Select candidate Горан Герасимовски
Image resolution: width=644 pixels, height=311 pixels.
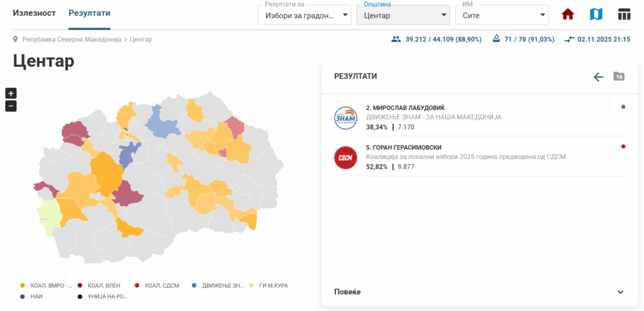403,148
